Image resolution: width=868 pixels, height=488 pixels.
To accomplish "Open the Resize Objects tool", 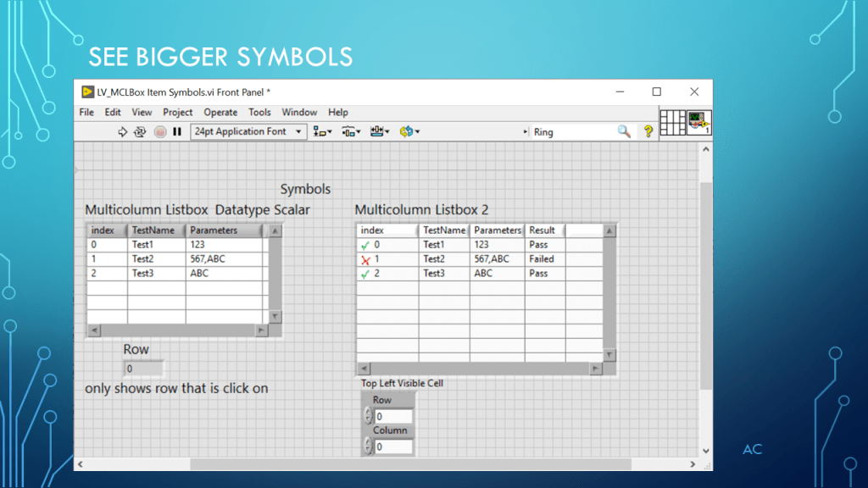I will pos(380,131).
